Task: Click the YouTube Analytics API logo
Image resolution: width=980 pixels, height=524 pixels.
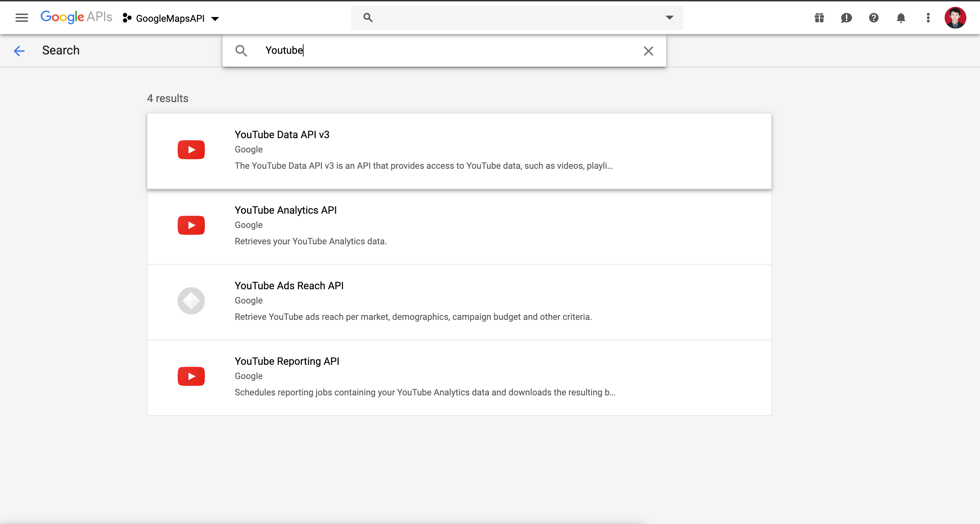Action: (191, 225)
